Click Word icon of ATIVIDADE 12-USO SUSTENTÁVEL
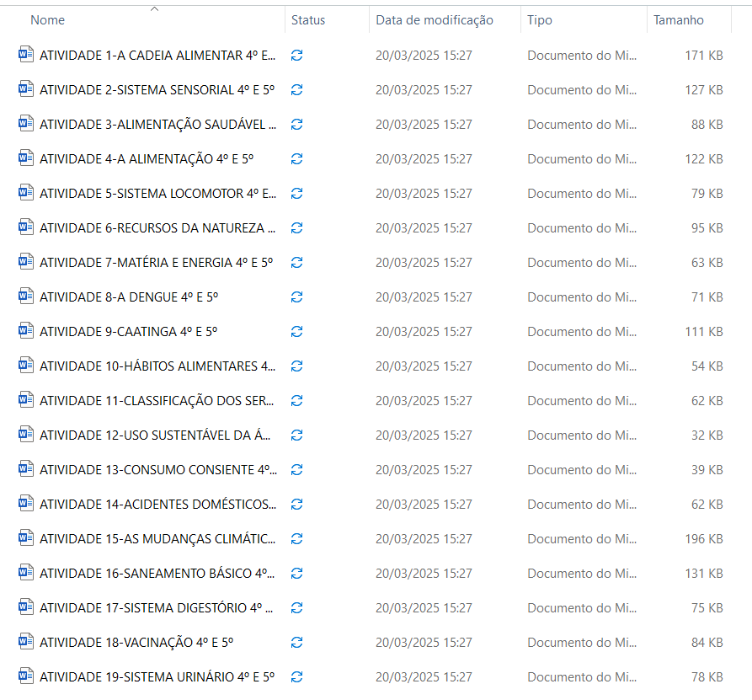This screenshot has height=700, width=752. coord(26,434)
